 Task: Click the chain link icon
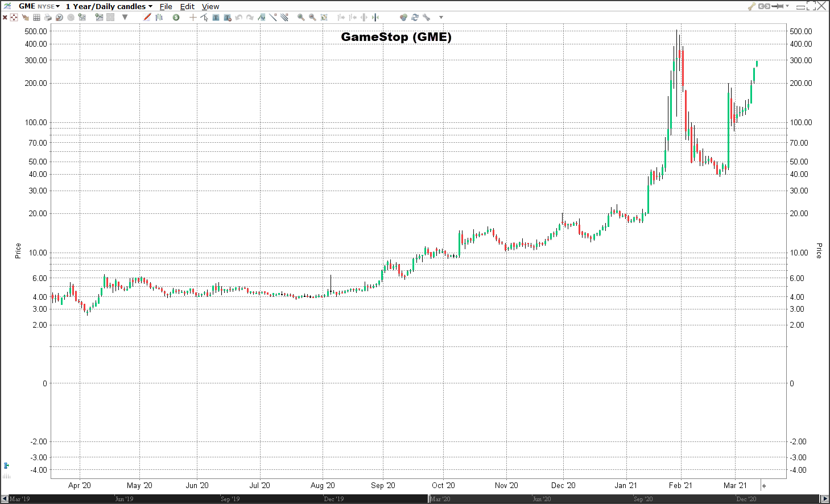pyautogui.click(x=764, y=6)
